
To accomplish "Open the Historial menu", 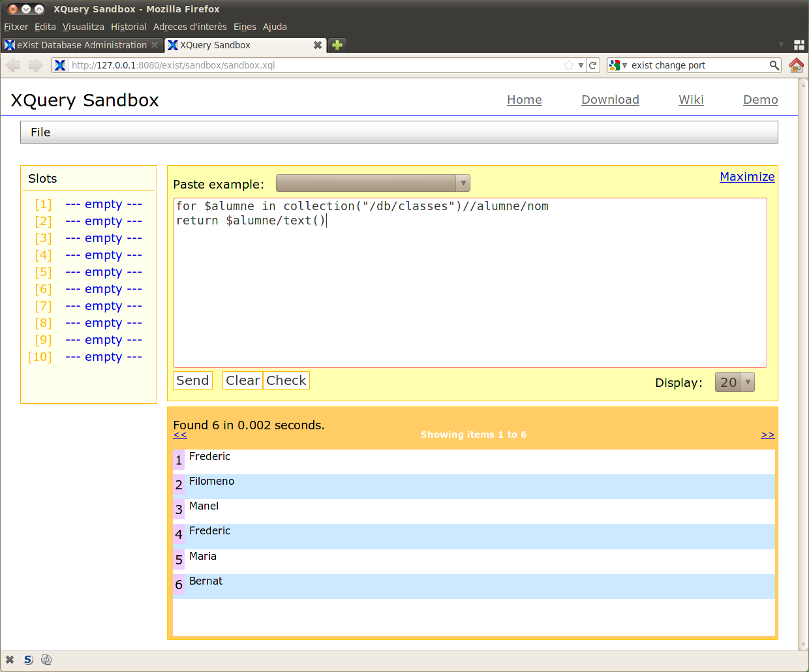I will click(x=129, y=27).
